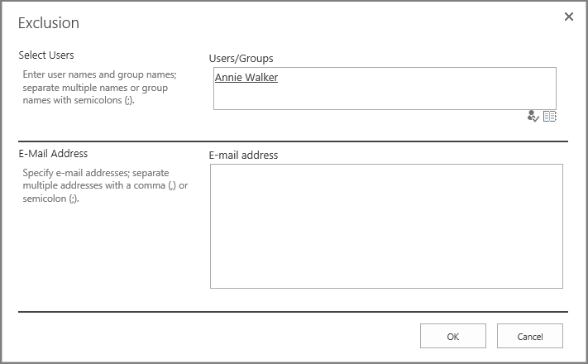This screenshot has height=364, width=588.
Task: Click the Check Names person icon
Action: coord(533,116)
